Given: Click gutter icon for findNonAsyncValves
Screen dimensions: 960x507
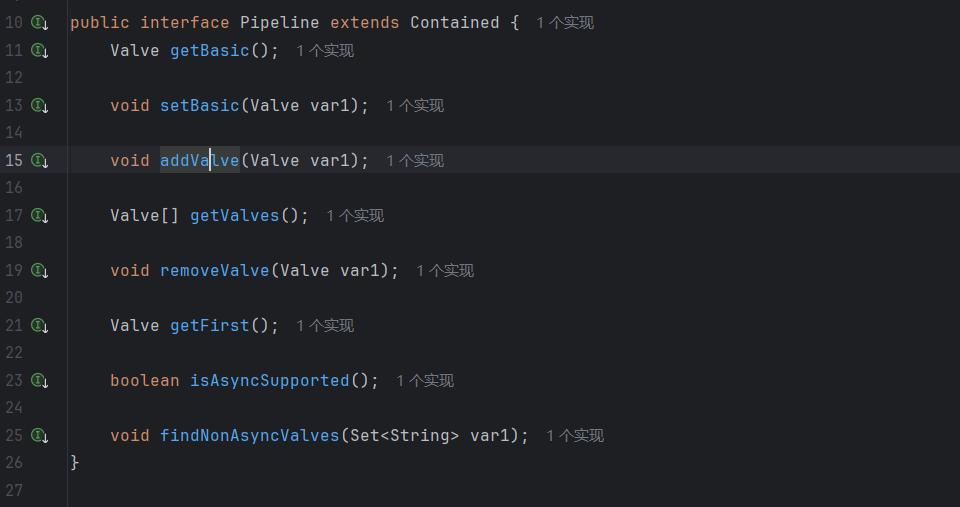Looking at the screenshot, I should pyautogui.click(x=40, y=435).
